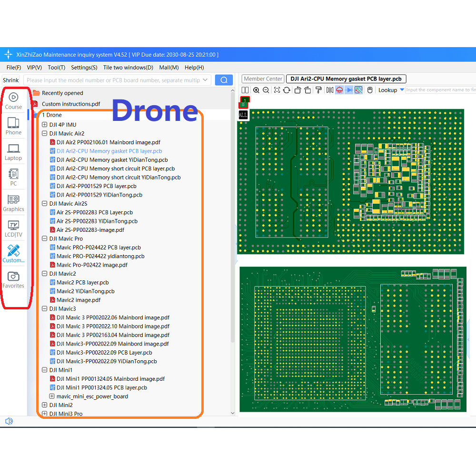Image resolution: width=476 pixels, height=476 pixels.
Task: Open the Help(H) menu
Action: coord(194,68)
